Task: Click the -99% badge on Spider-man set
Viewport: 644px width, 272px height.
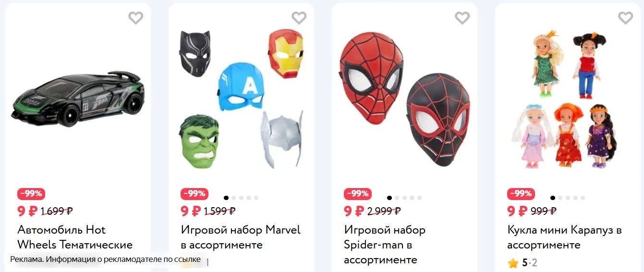Action: [358, 194]
